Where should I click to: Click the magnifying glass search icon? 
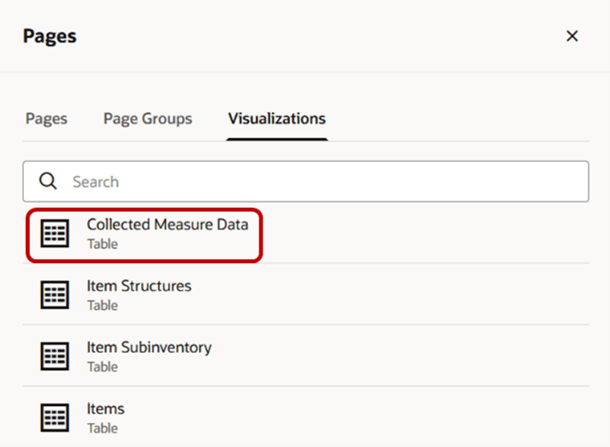click(47, 182)
